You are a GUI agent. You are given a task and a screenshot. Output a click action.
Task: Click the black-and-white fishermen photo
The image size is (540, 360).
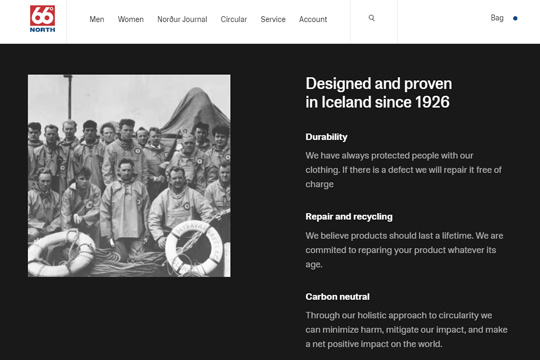point(129,176)
